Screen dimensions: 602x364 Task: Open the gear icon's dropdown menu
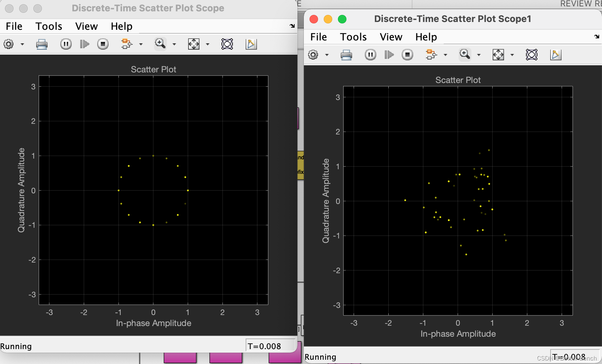coord(22,44)
